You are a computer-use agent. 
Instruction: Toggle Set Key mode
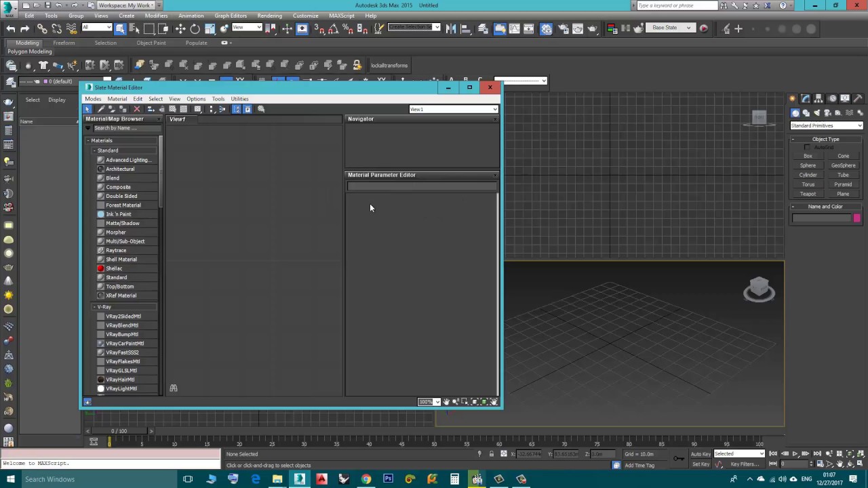click(x=700, y=464)
